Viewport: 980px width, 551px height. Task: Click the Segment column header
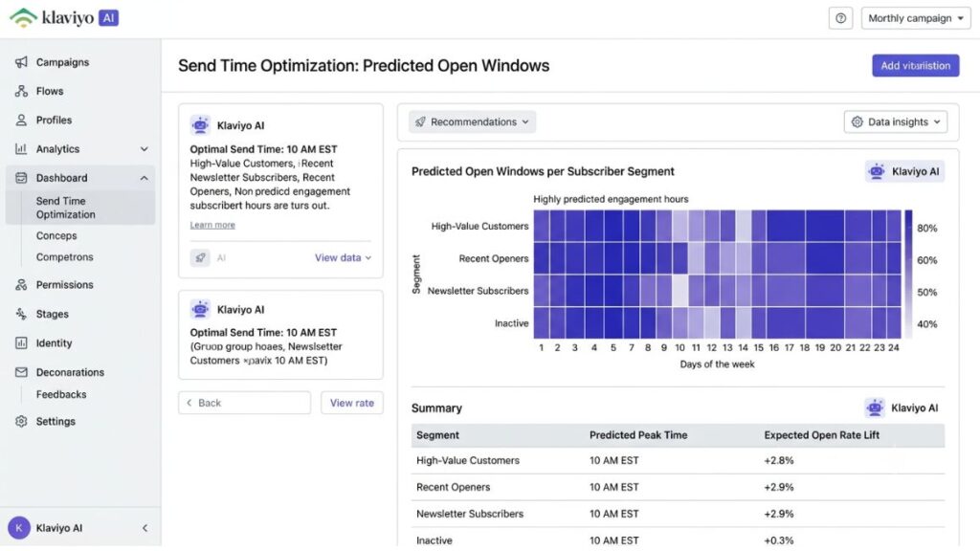tap(437, 435)
